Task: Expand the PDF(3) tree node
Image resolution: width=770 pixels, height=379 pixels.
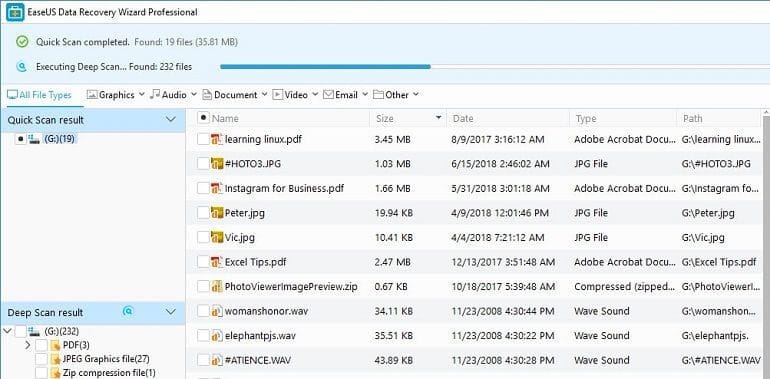Action: point(28,346)
